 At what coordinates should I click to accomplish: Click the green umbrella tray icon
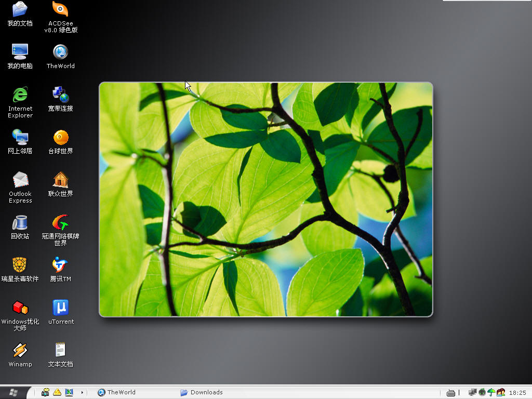(x=491, y=393)
